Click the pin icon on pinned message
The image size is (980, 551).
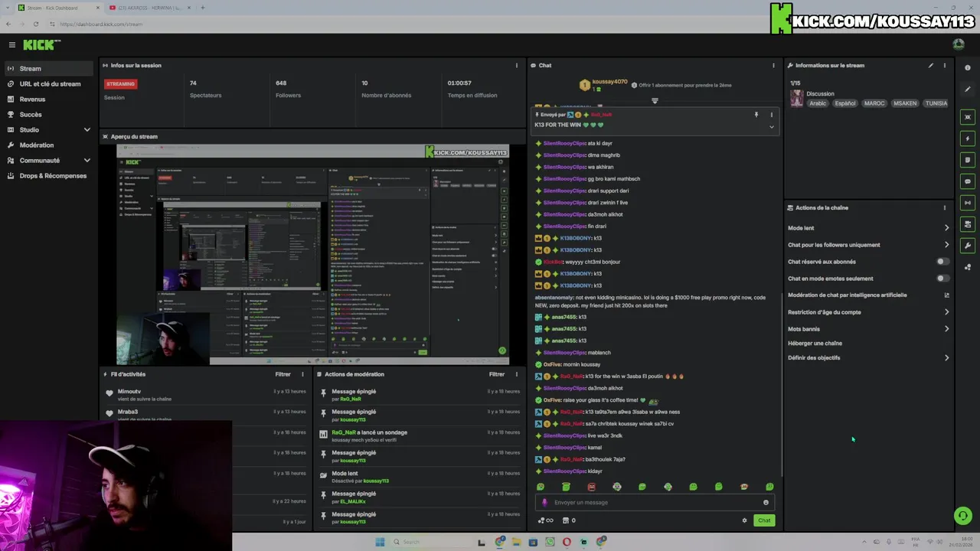(756, 115)
